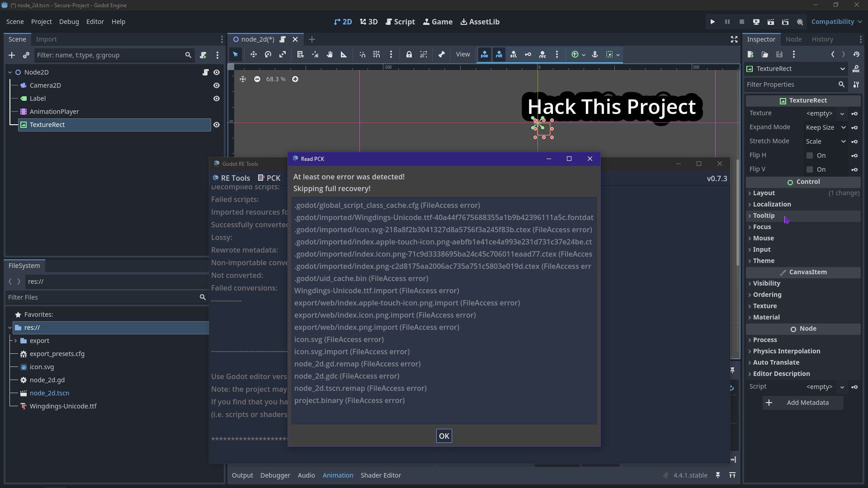Select export_presets.cfg in the FileSystem dock
The image size is (868, 488).
coord(57,354)
